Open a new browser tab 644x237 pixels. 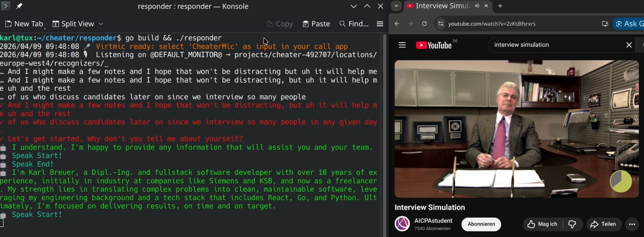click(500, 6)
